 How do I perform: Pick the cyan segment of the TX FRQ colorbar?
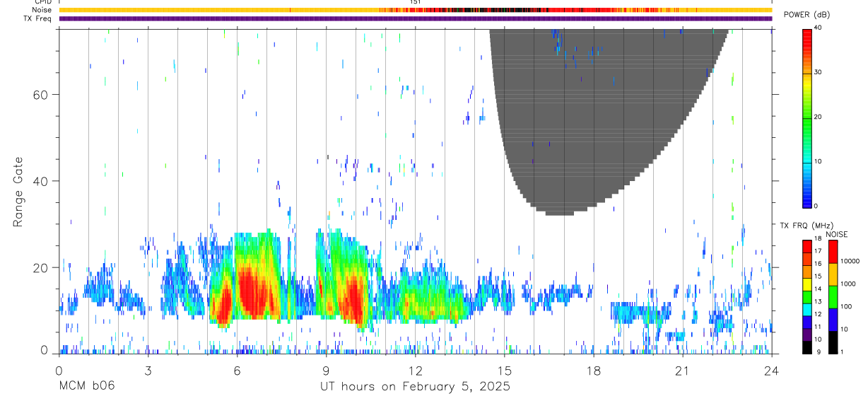(807, 310)
